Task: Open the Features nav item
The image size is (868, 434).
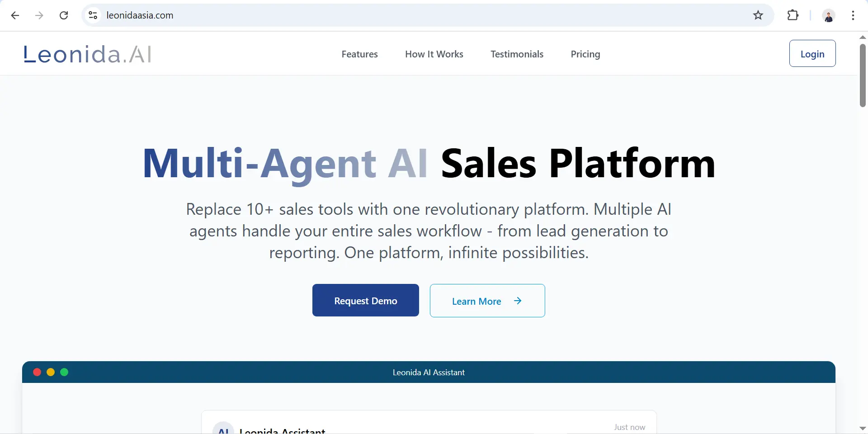Action: (359, 54)
